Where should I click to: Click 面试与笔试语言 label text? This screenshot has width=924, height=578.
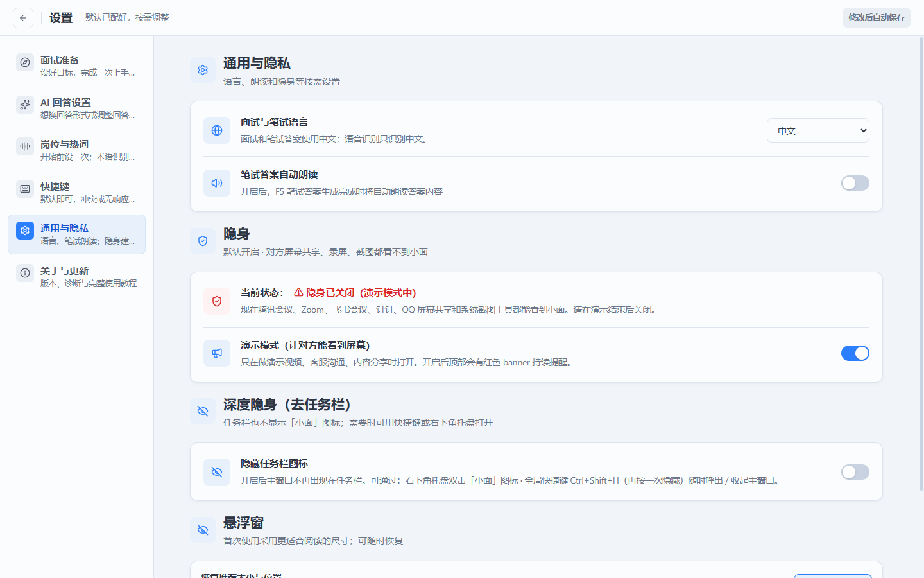tap(274, 122)
